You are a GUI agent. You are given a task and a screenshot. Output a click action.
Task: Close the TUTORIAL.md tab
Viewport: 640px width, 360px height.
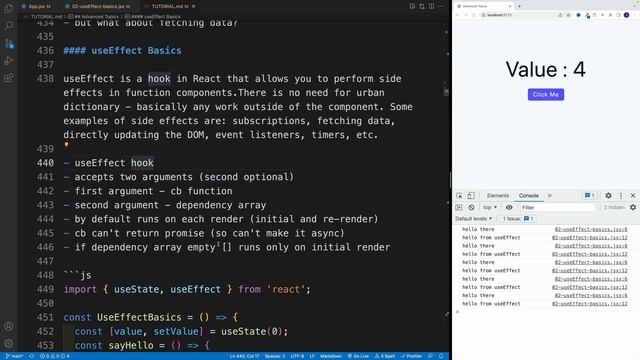pyautogui.click(x=193, y=6)
